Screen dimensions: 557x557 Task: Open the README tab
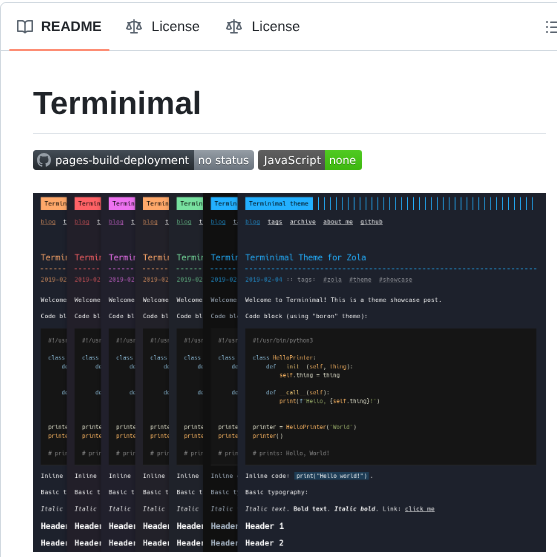tap(59, 27)
